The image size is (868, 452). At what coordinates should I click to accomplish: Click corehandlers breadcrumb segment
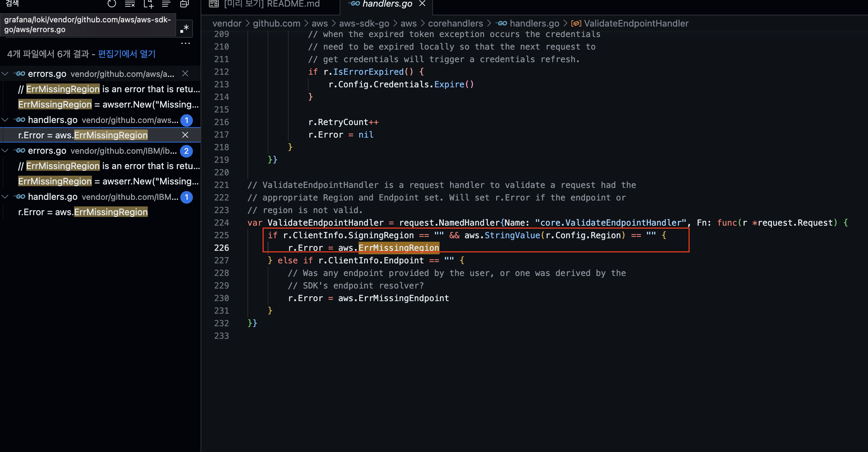(455, 23)
